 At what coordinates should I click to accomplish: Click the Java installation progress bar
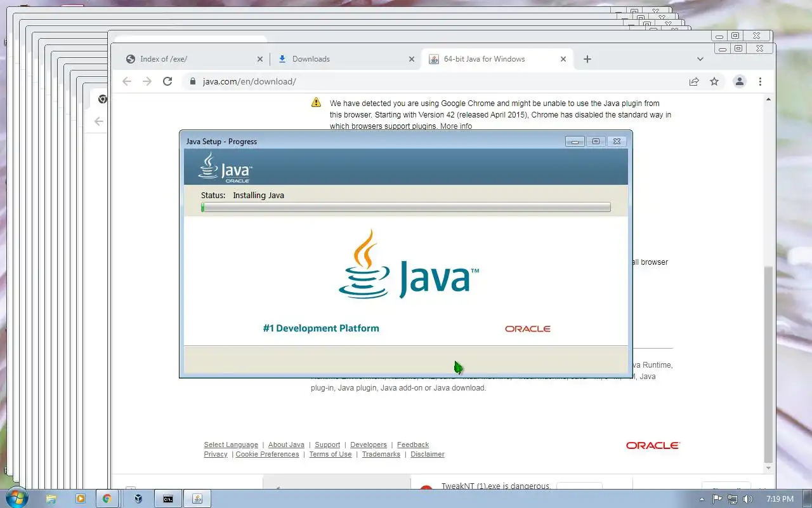[x=405, y=207]
